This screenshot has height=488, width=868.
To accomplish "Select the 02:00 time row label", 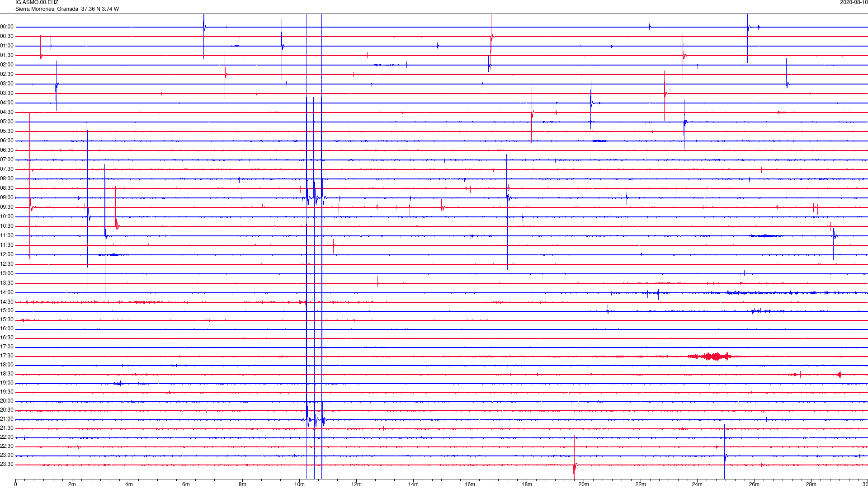I will click(x=7, y=65).
